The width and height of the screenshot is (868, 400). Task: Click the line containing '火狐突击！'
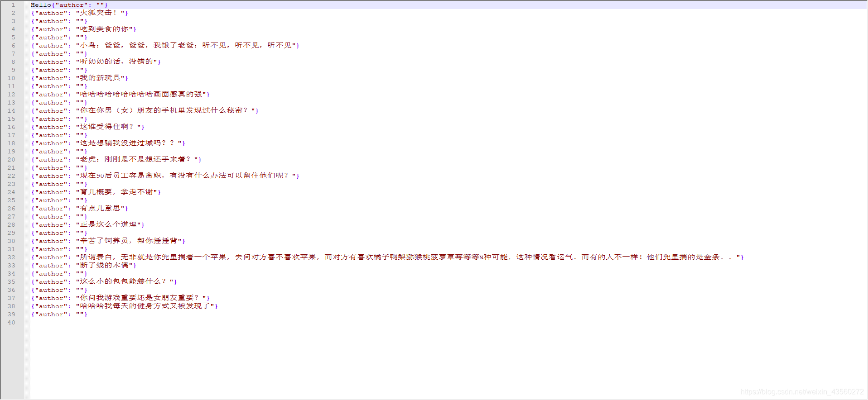(x=80, y=13)
